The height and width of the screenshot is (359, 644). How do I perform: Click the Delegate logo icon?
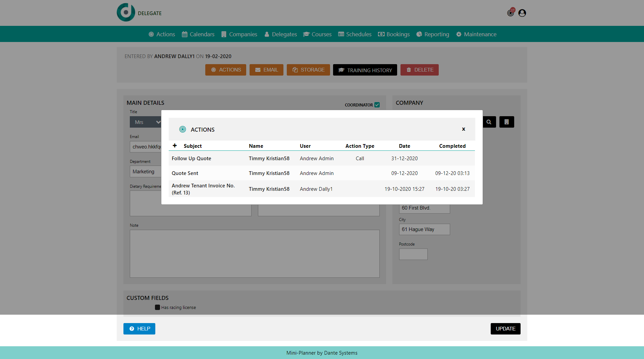pos(126,12)
